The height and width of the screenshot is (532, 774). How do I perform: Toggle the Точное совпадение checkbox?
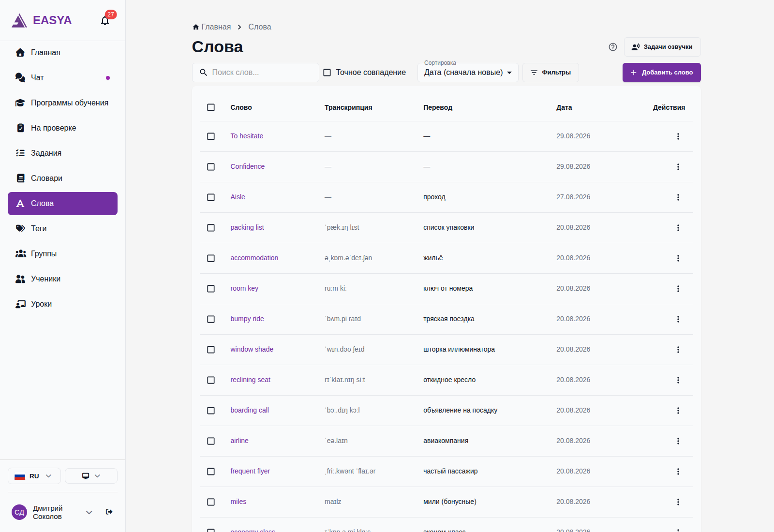pyautogui.click(x=327, y=73)
